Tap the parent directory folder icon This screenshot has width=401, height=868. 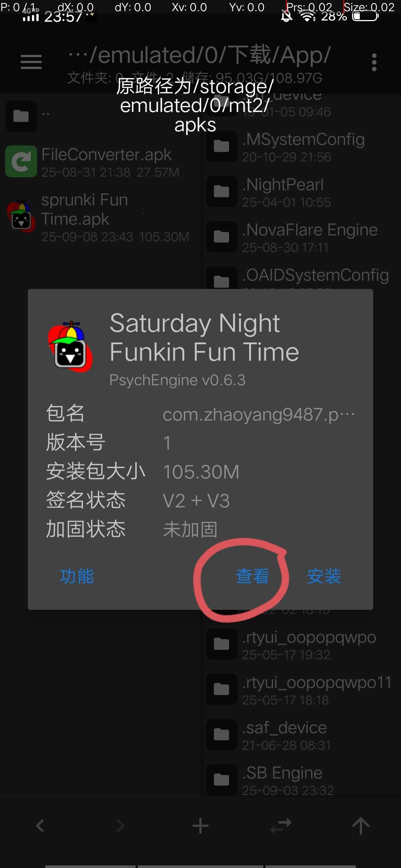pyautogui.click(x=21, y=116)
